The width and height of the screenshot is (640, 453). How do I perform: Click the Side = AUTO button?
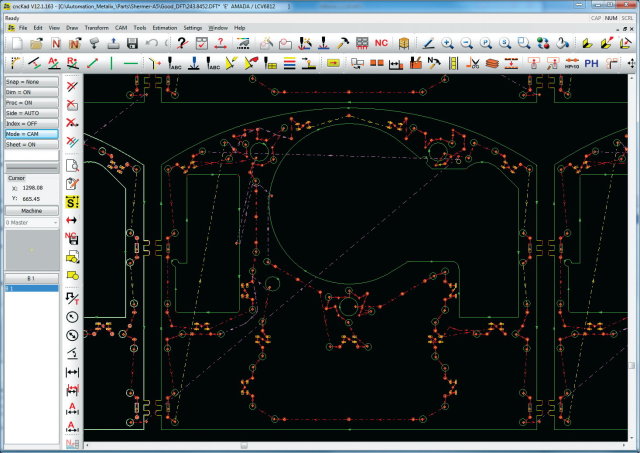point(30,113)
